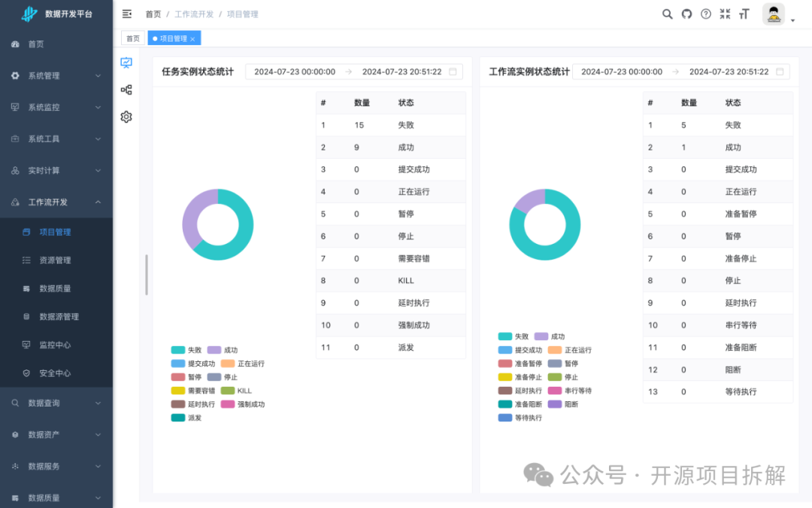This screenshot has height=508, width=812.
Task: Open the help question-mark icon
Action: tap(705, 14)
